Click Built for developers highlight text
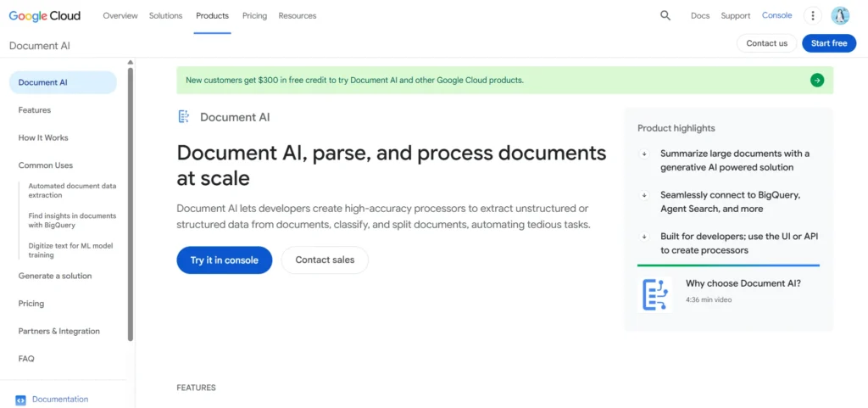 (x=739, y=243)
